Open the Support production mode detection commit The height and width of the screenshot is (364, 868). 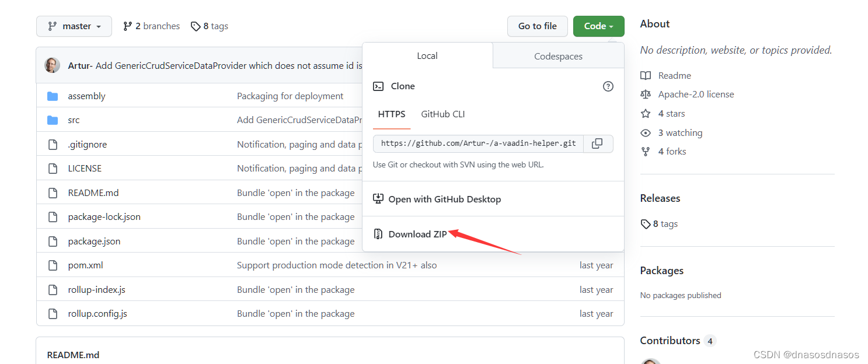(x=337, y=265)
